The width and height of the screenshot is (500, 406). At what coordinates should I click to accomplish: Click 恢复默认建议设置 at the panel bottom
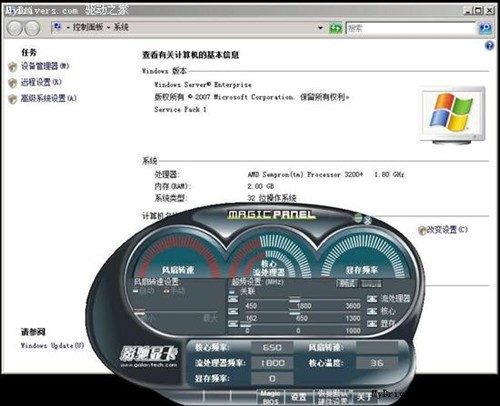pos(332,397)
